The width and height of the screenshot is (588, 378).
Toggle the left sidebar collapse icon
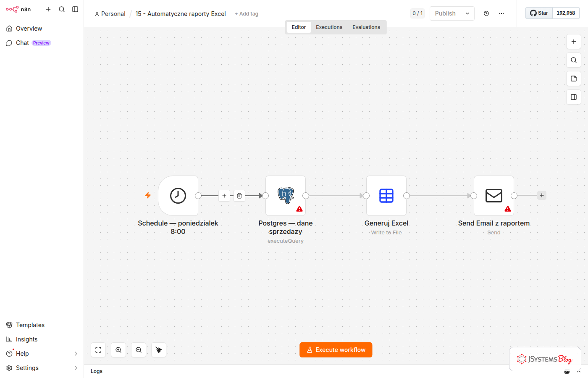pyautogui.click(x=75, y=9)
